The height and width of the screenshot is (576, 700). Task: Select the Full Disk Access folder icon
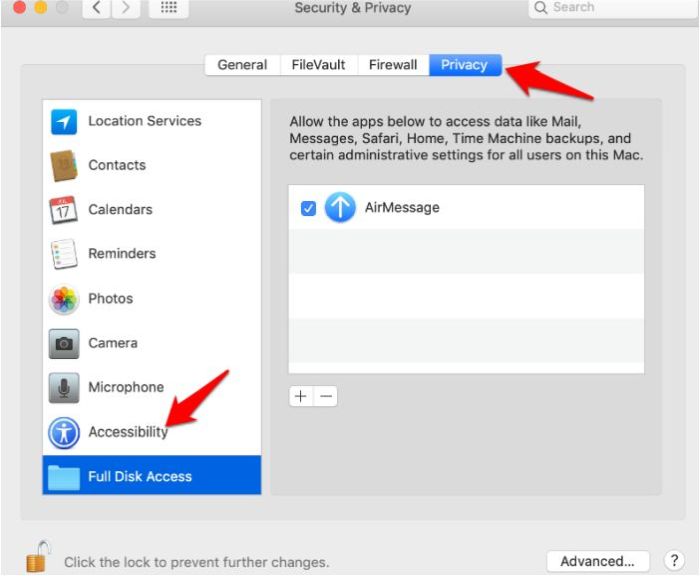[x=63, y=477]
